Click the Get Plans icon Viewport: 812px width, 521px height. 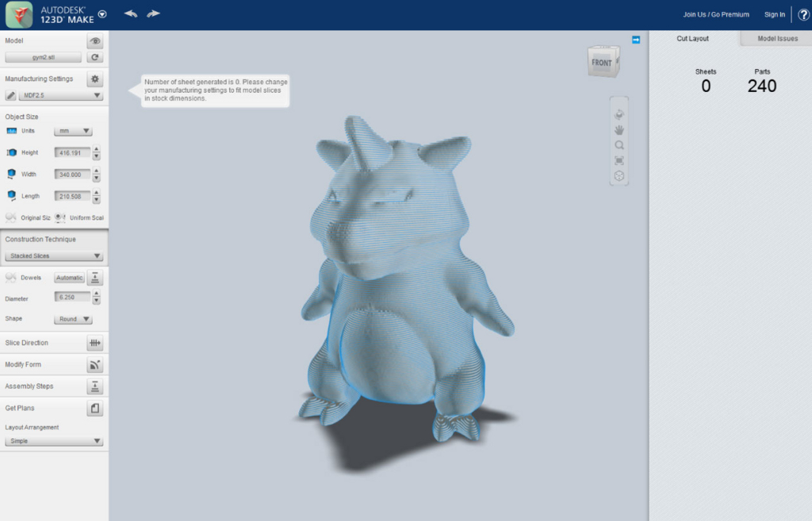95,408
